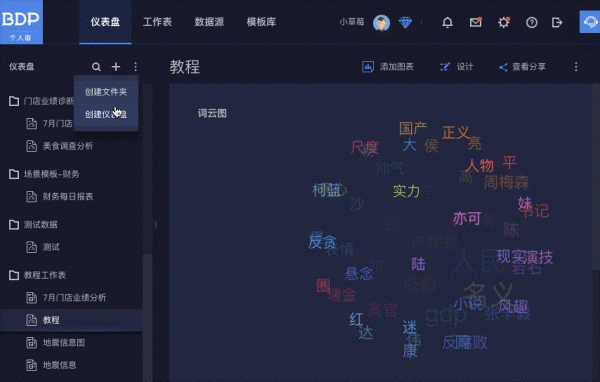Click the word 周梅森 in word cloud
The image size is (600, 382).
(x=506, y=183)
